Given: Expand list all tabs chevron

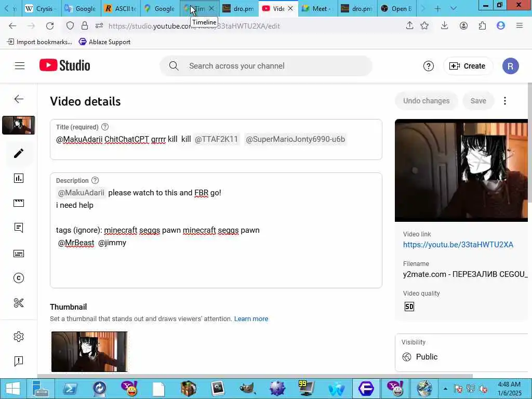Looking at the screenshot, I should coord(453,8).
